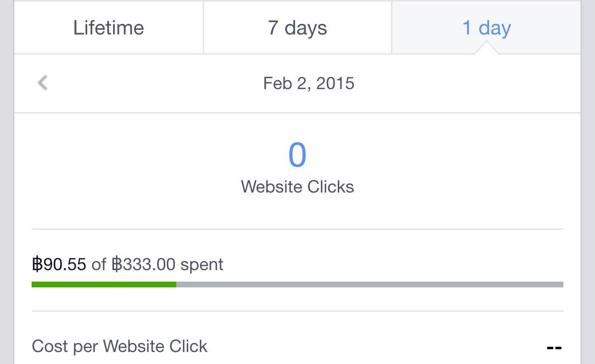Click the ฿90.55 spent amount
This screenshot has width=595, height=364.
(x=59, y=264)
